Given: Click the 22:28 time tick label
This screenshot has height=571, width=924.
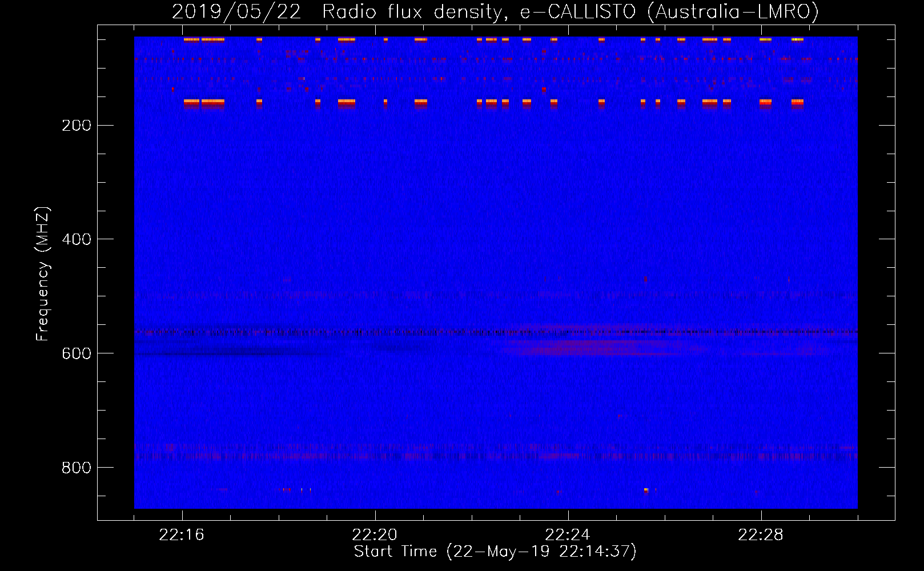Looking at the screenshot, I should click(x=761, y=534).
